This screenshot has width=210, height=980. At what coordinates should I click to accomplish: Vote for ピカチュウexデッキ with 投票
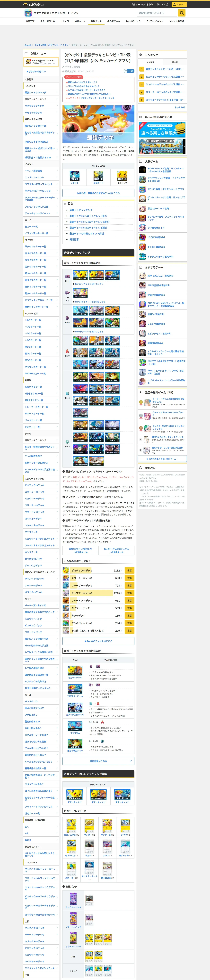coord(129,570)
